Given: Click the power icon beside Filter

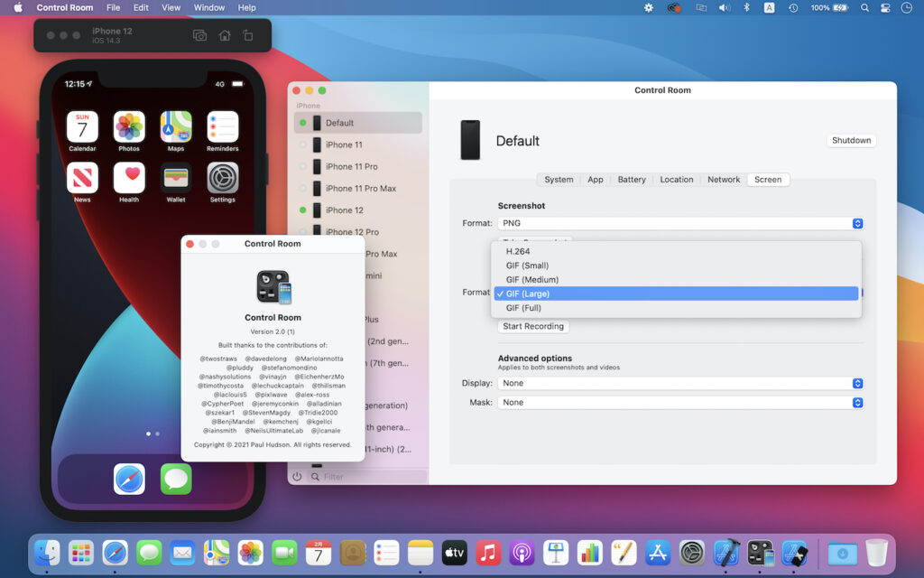Looking at the screenshot, I should pos(298,476).
